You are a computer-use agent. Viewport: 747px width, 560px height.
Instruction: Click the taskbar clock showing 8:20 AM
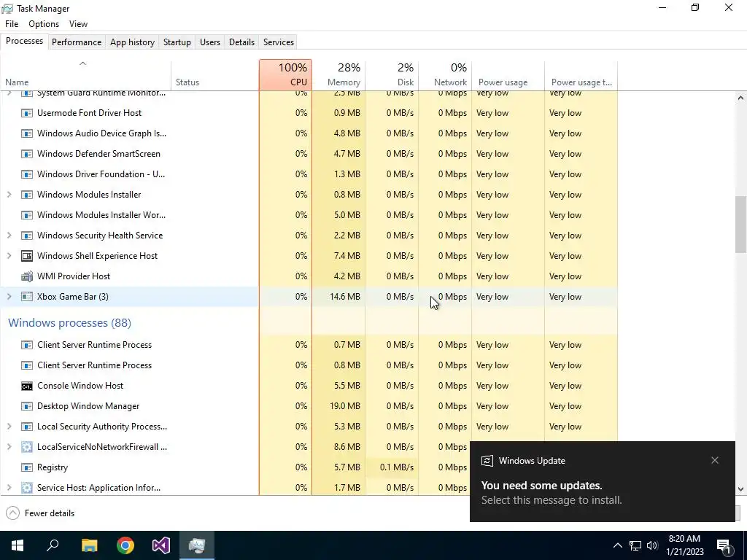click(x=684, y=545)
